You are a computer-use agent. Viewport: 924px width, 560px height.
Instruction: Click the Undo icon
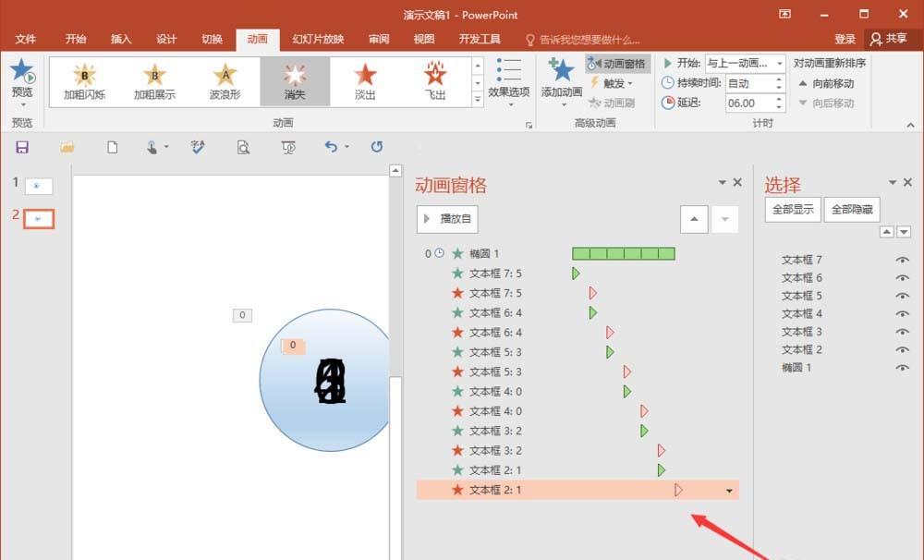coord(331,147)
